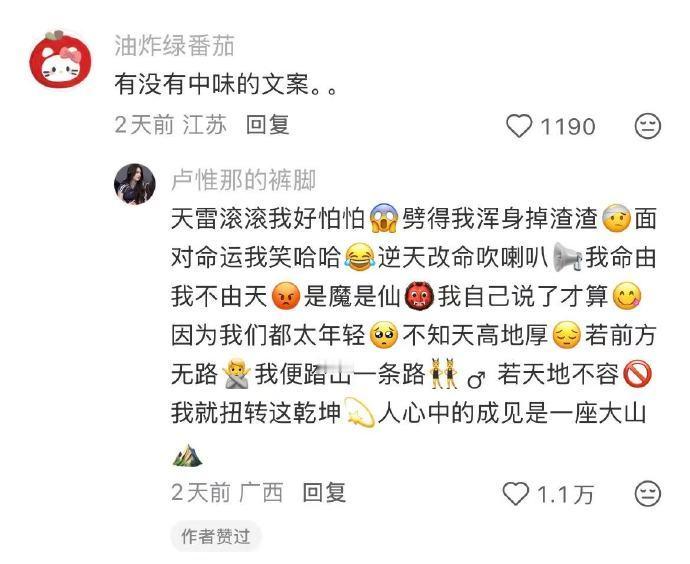Open the 卢惟那的裤脚 profile picture
The image size is (690, 564).
pyautogui.click(x=135, y=184)
